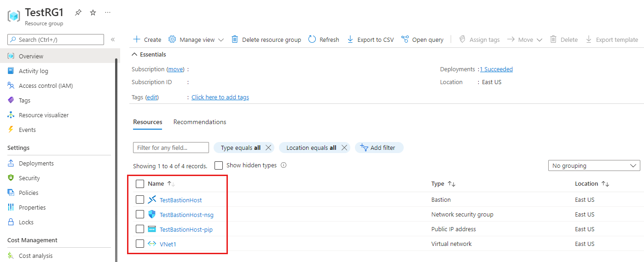Check the box for VNet1

(x=140, y=244)
